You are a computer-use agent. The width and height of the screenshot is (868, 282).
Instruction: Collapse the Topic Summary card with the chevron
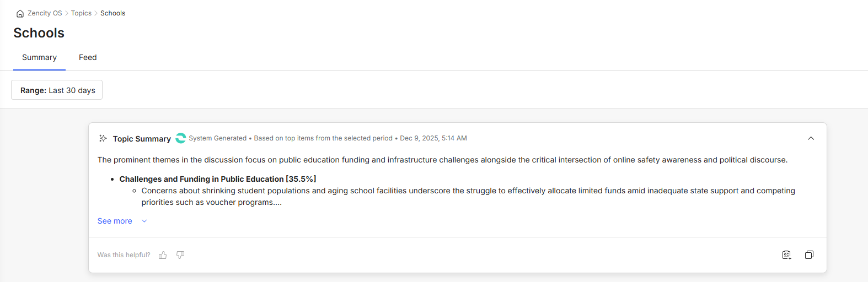pos(811,138)
